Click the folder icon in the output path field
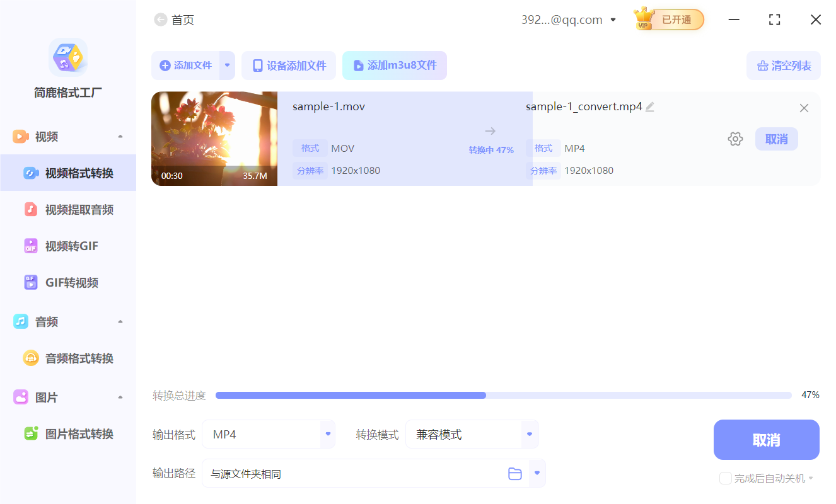This screenshot has height=504, width=836. (515, 474)
